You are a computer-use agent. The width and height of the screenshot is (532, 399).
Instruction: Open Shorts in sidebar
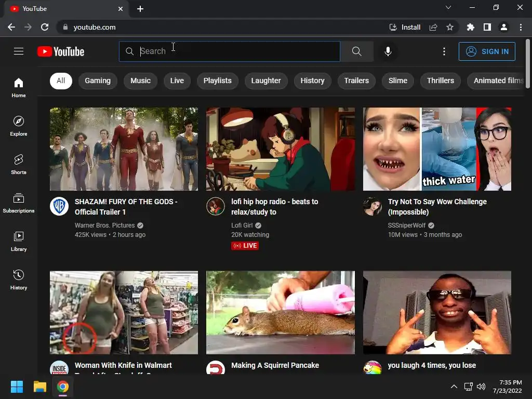[x=19, y=165]
